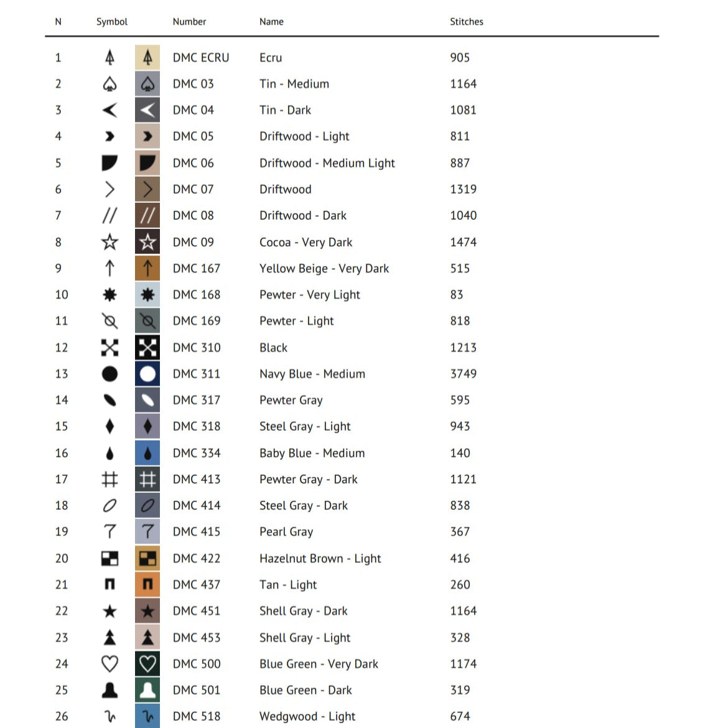Viewport: 728px width, 728px height.
Task: Click the black DMC 310 color swatch
Action: click(x=147, y=347)
